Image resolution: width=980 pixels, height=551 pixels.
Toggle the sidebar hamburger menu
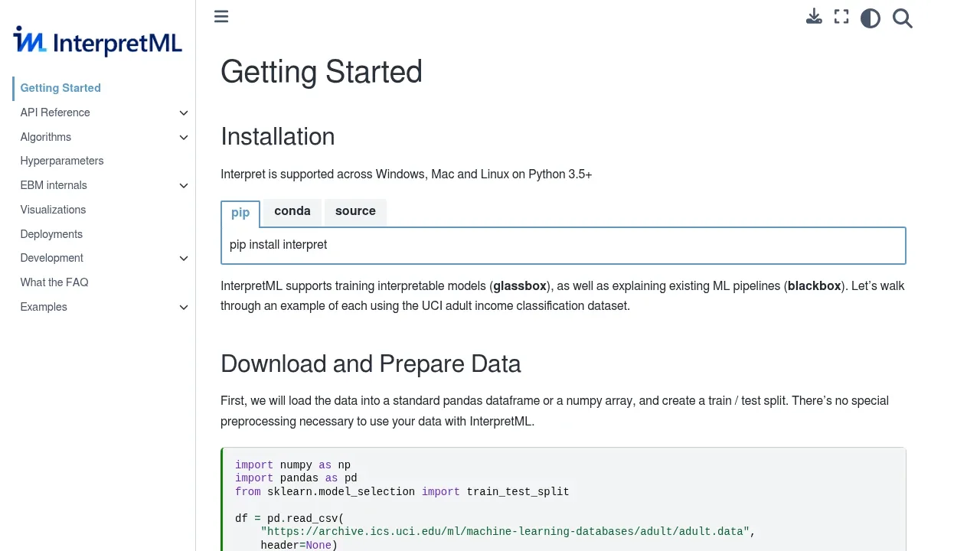tap(221, 17)
